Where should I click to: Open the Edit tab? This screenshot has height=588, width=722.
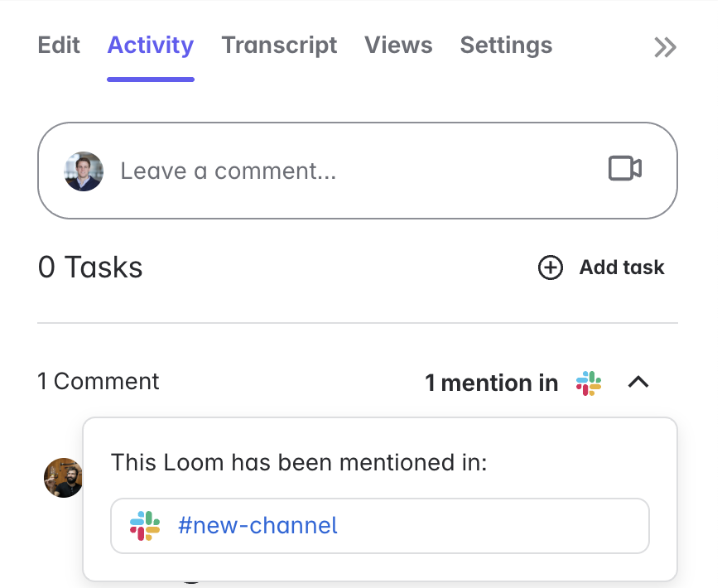(59, 45)
